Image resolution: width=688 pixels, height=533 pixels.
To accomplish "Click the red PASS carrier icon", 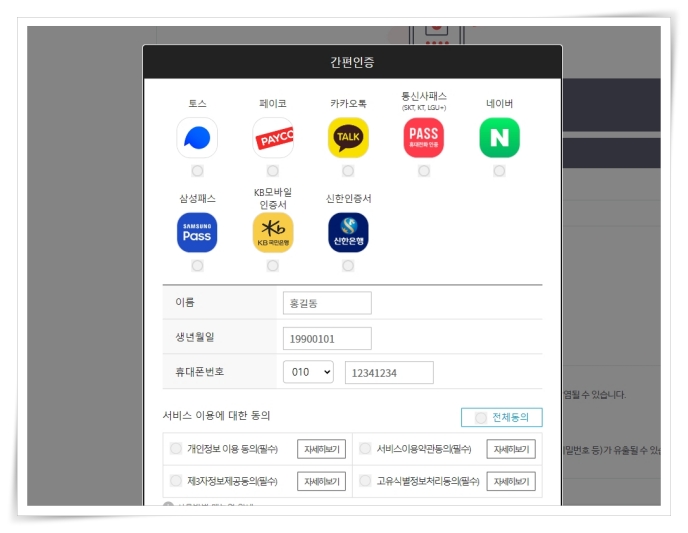I will (x=424, y=138).
